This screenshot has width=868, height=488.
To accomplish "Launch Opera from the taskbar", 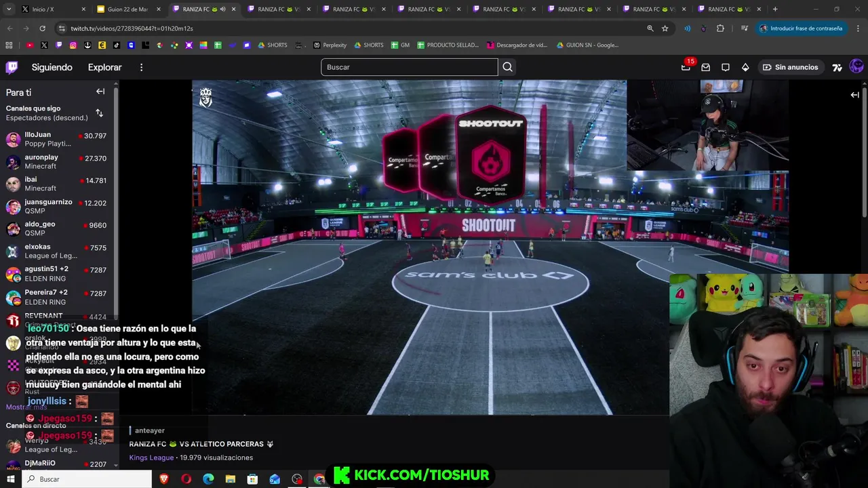I will 186,479.
